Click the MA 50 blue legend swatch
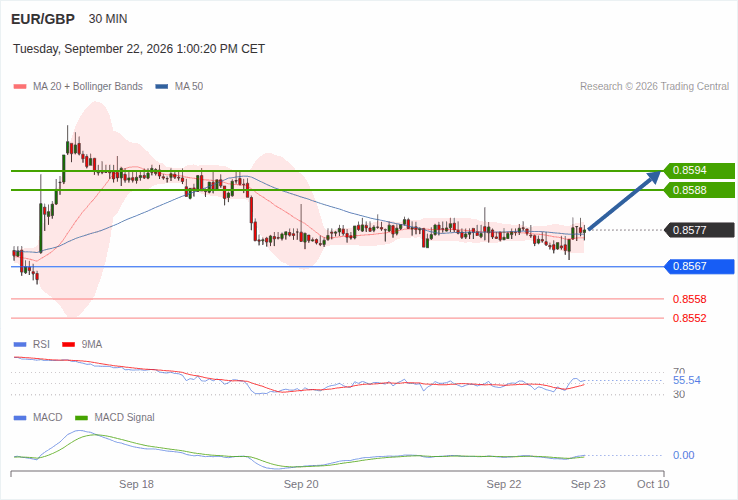 (162, 87)
